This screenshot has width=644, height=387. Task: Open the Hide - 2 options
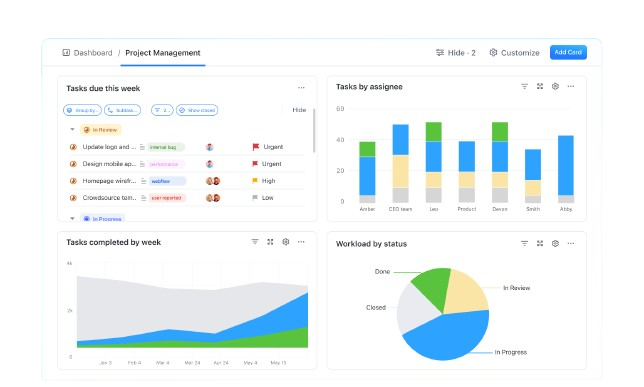click(x=455, y=53)
